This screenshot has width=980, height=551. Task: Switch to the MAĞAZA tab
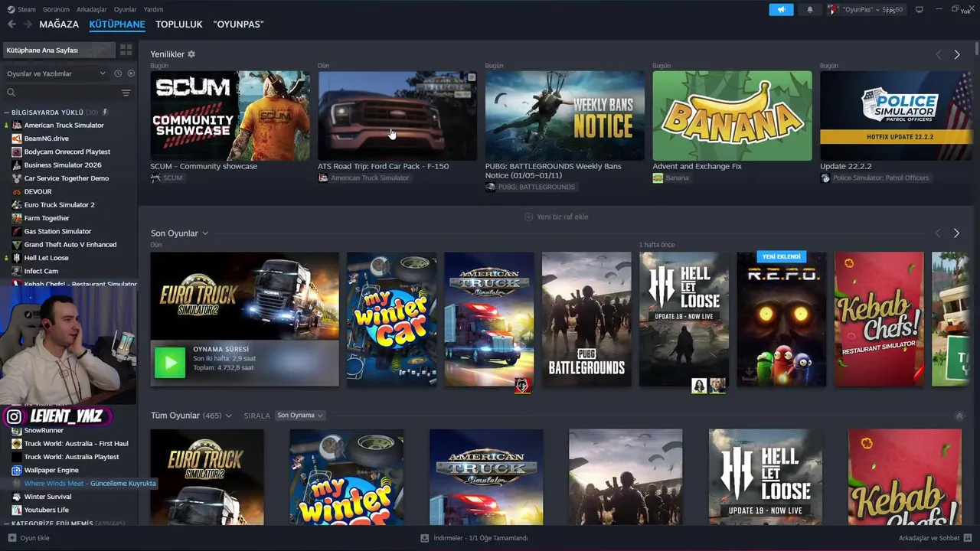(x=59, y=24)
